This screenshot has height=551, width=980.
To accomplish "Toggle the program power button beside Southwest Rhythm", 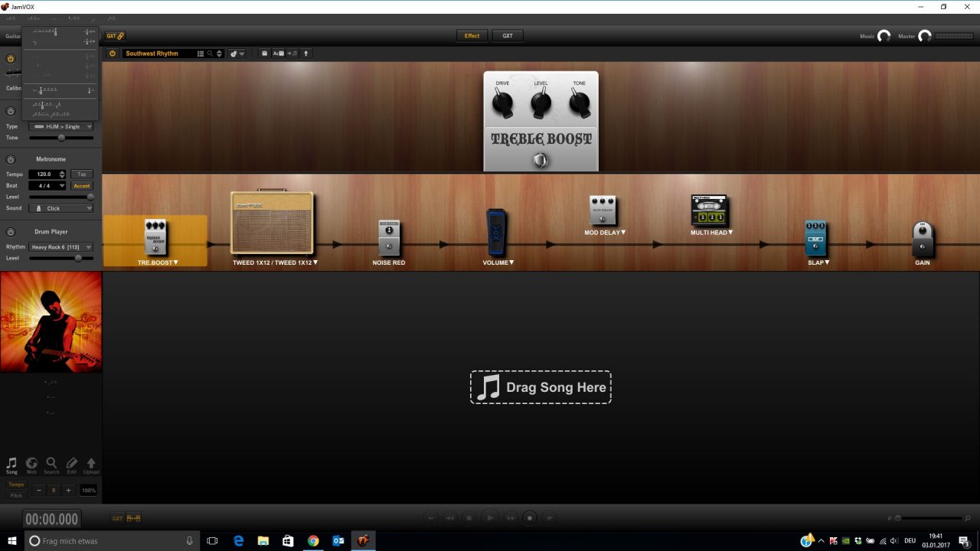I will click(113, 54).
